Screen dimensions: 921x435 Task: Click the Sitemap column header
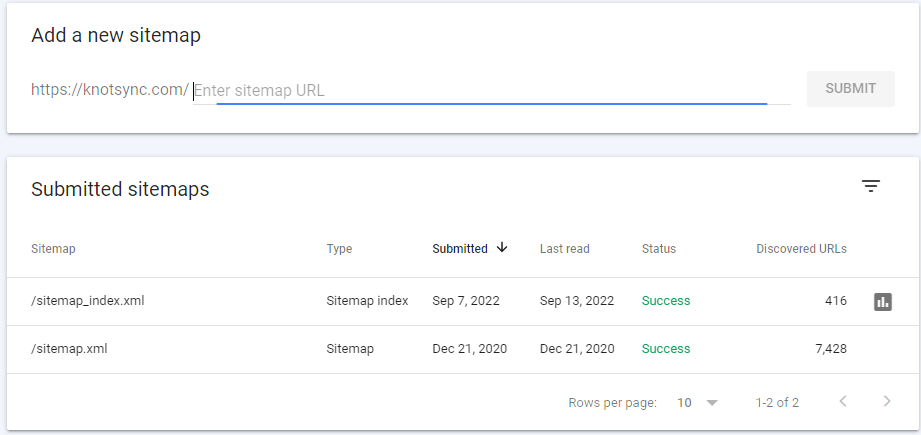[53, 249]
